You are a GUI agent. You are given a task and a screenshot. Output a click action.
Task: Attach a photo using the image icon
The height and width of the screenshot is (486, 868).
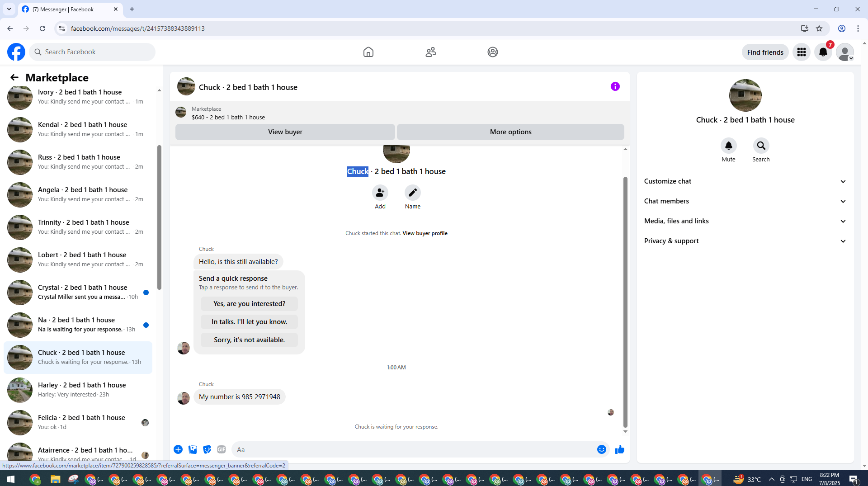pos(193,449)
